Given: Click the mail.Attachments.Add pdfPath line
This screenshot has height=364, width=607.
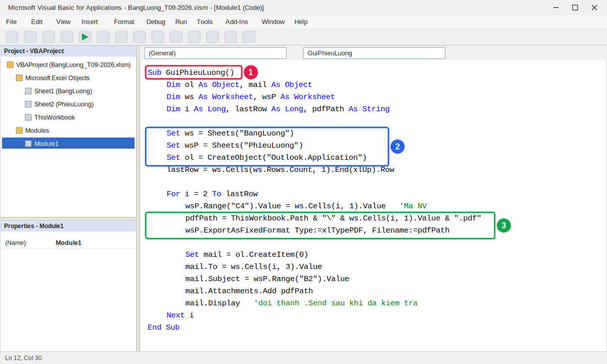Looking at the screenshot, I should point(249,291).
